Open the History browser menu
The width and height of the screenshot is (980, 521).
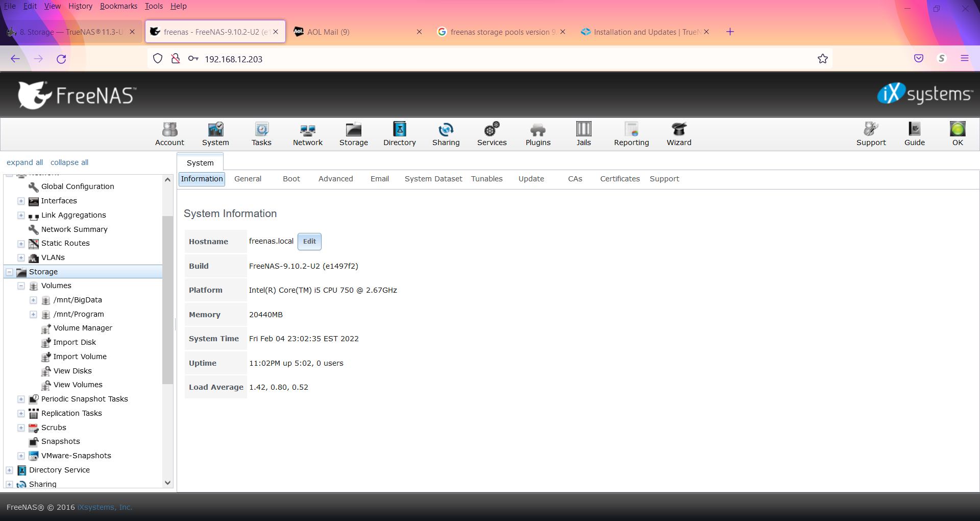80,6
